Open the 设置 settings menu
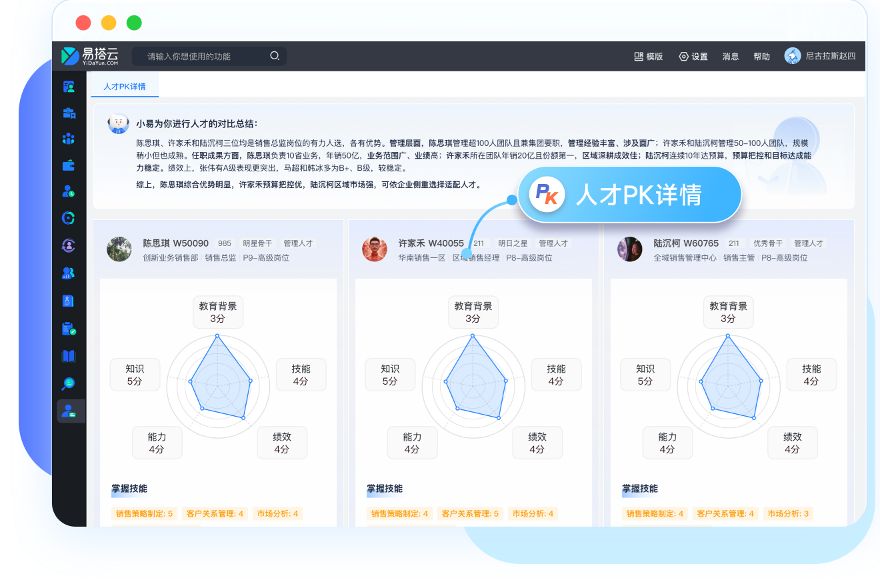Viewport: 880px width, 588px height. [x=693, y=57]
